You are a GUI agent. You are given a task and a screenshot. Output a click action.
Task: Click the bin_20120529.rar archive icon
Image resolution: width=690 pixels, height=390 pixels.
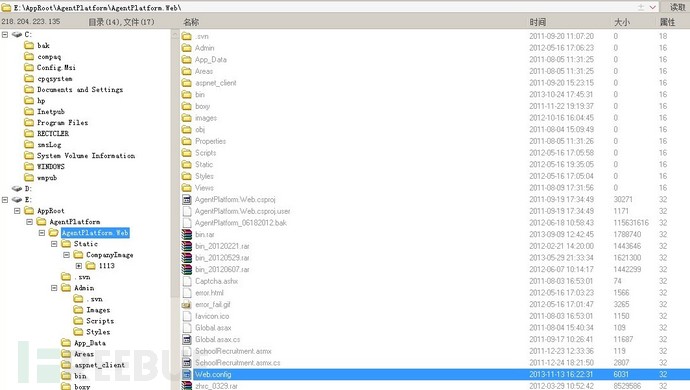click(x=187, y=258)
